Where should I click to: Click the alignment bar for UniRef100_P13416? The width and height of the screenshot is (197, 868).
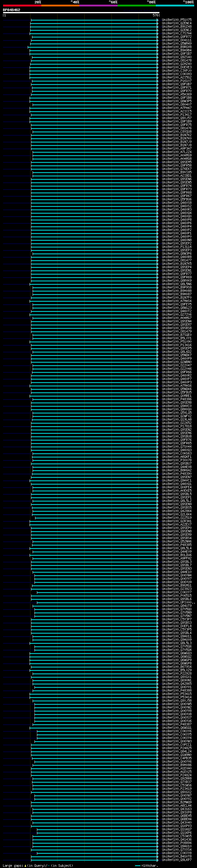[94, 345]
